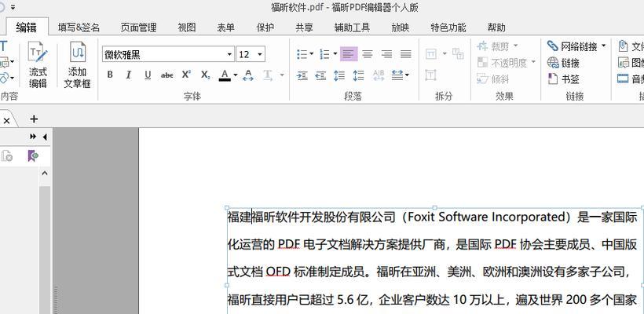Apply subscript formatting
Screen dimensions: 644x314
tap(205, 75)
